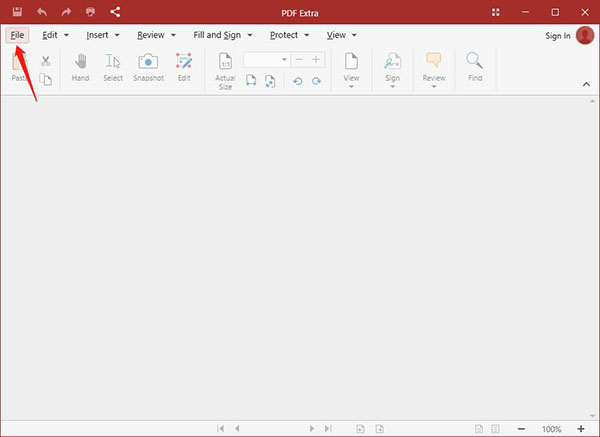Expand the View tab dropdown arrow

pos(354,35)
